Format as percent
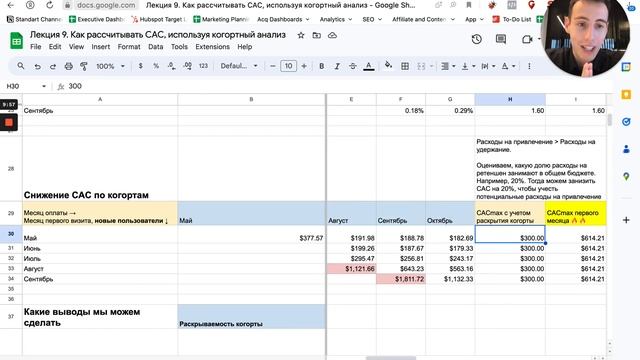The height and width of the screenshot is (360, 640). 156,66
